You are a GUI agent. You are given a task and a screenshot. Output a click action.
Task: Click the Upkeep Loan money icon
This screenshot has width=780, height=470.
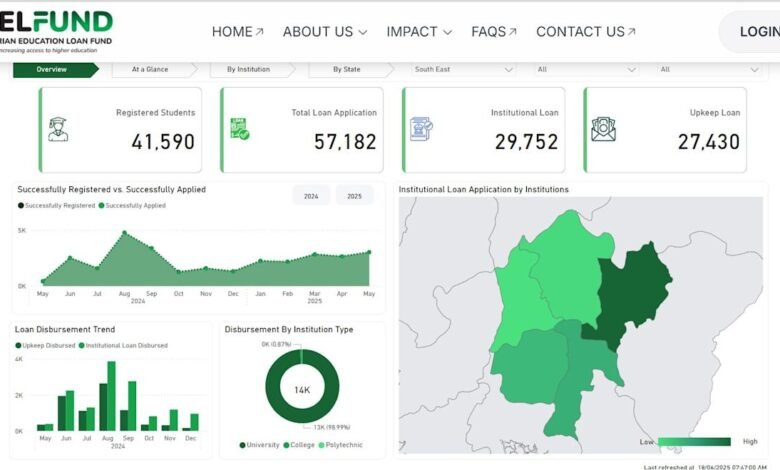coord(603,130)
